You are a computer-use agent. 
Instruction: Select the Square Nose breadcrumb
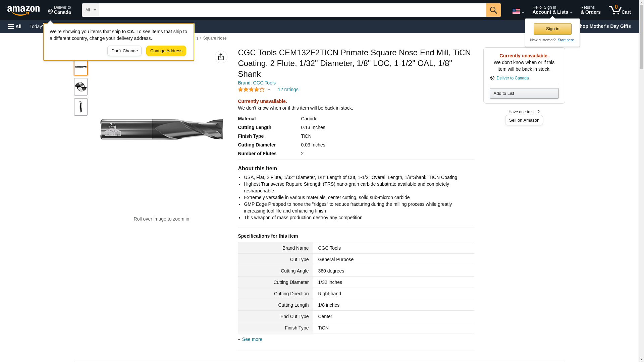pyautogui.click(x=215, y=38)
